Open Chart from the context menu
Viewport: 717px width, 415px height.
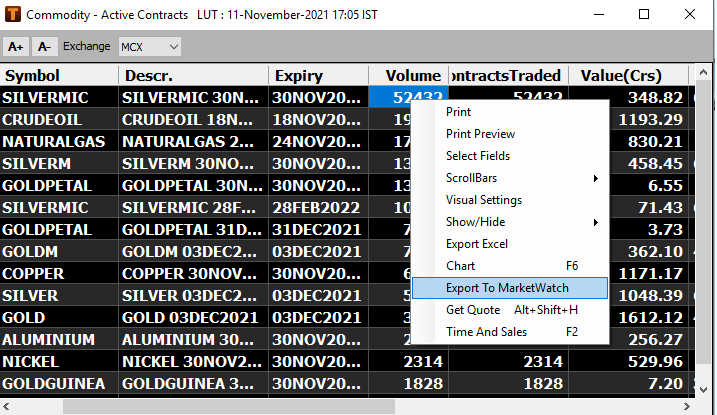tap(460, 266)
